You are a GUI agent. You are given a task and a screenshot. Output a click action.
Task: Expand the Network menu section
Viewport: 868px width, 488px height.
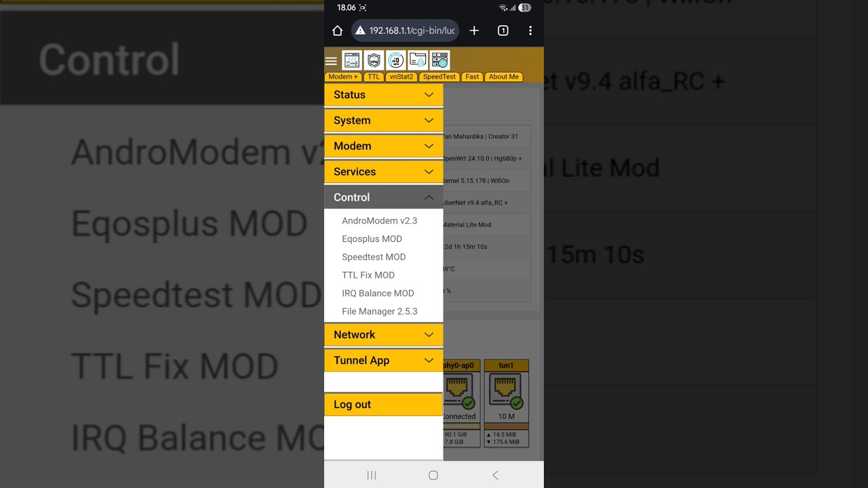(x=384, y=335)
